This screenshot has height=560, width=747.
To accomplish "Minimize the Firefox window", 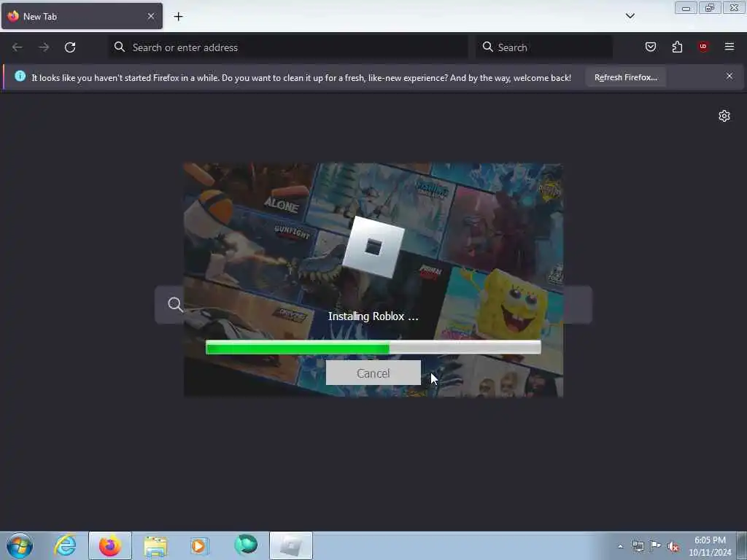I will click(x=686, y=8).
